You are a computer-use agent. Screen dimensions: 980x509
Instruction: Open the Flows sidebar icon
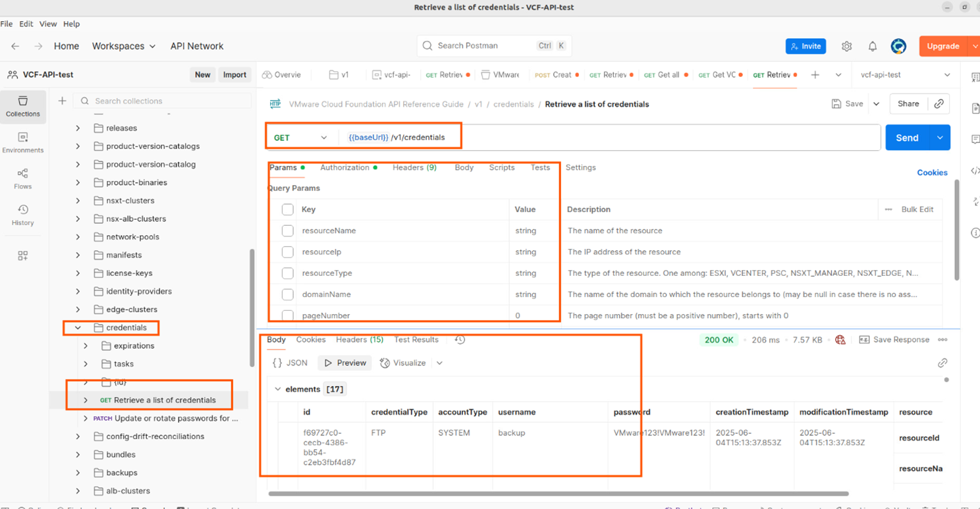click(23, 178)
